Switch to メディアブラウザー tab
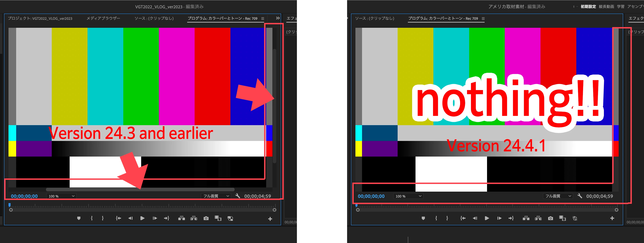Screen dimensions: 644x243 (x=103, y=18)
